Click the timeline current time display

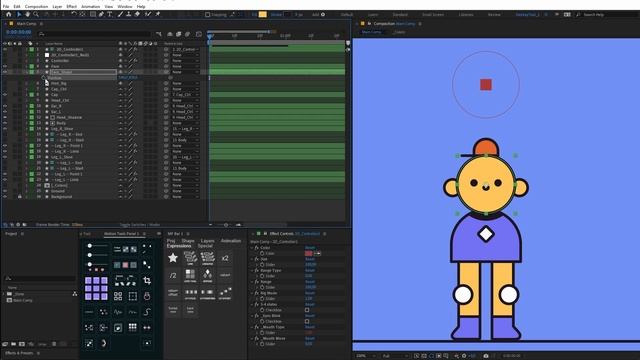19,32
